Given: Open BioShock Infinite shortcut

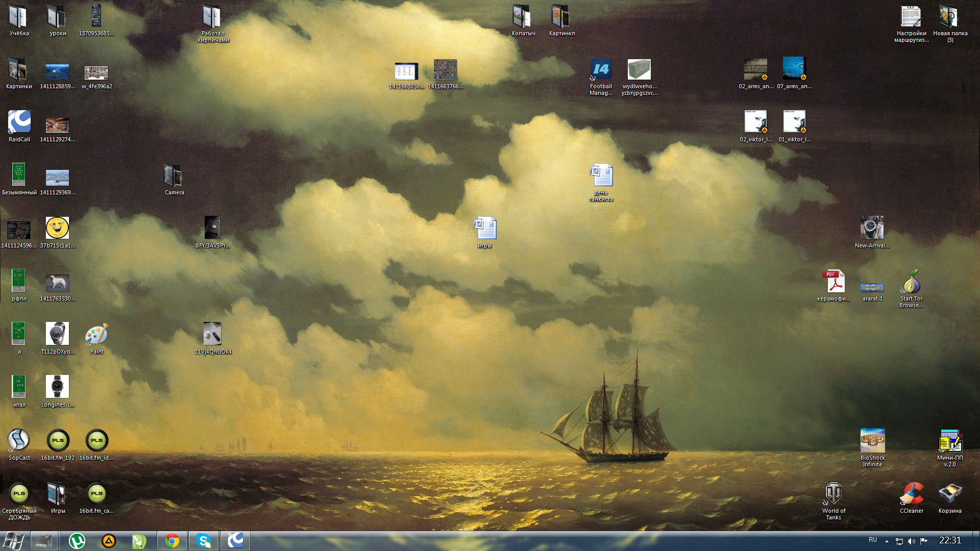Looking at the screenshot, I should pyautogui.click(x=872, y=441).
